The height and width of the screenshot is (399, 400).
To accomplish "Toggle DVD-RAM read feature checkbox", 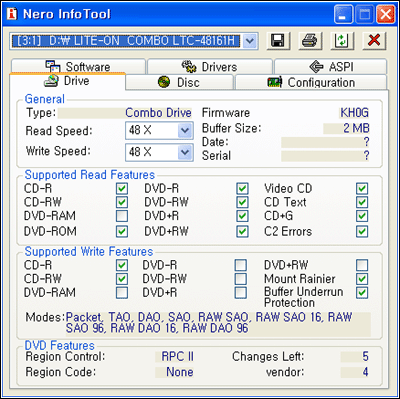I will [122, 216].
